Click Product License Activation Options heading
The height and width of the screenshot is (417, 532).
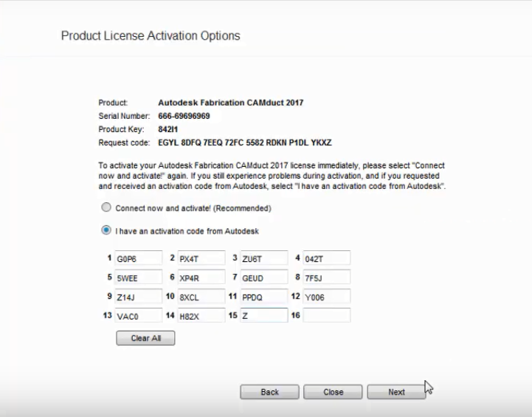151,35
